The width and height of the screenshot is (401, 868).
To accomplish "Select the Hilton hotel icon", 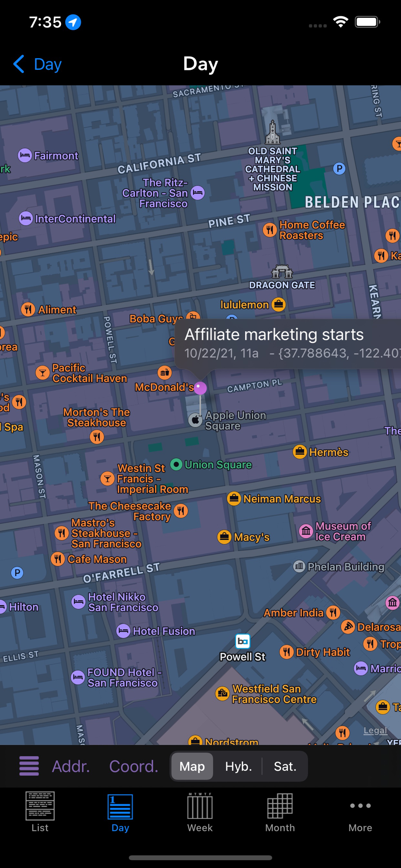I will pyautogui.click(x=2, y=607).
